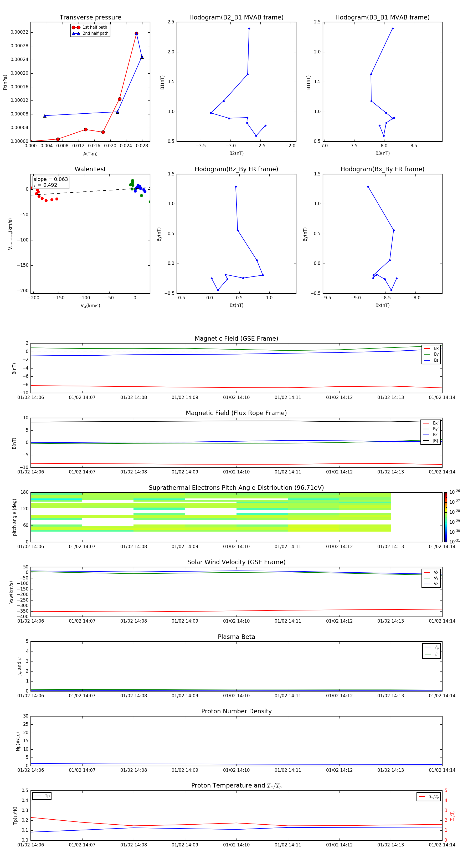Click the '1st half path' legend entry

[x=90, y=27]
